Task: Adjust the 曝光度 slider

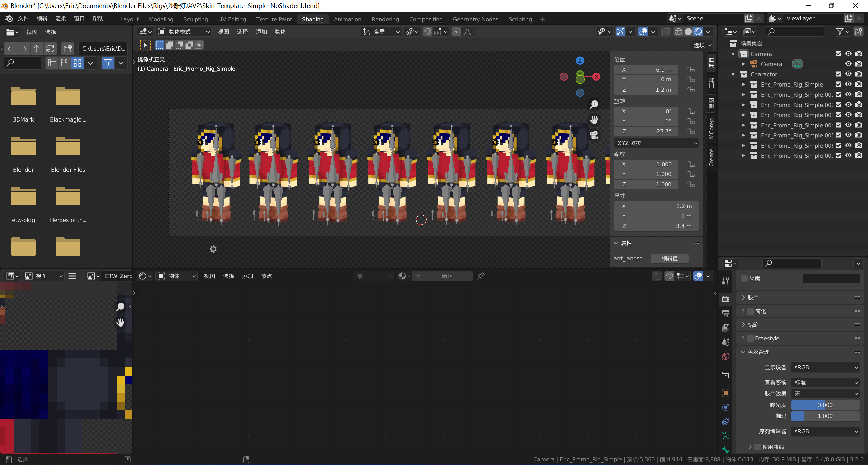Action: (825, 405)
